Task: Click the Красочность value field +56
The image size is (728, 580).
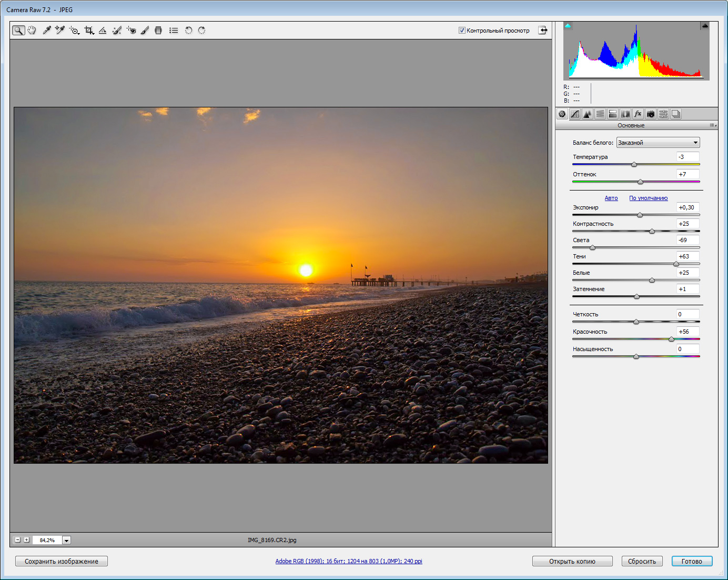Action: [x=688, y=332]
